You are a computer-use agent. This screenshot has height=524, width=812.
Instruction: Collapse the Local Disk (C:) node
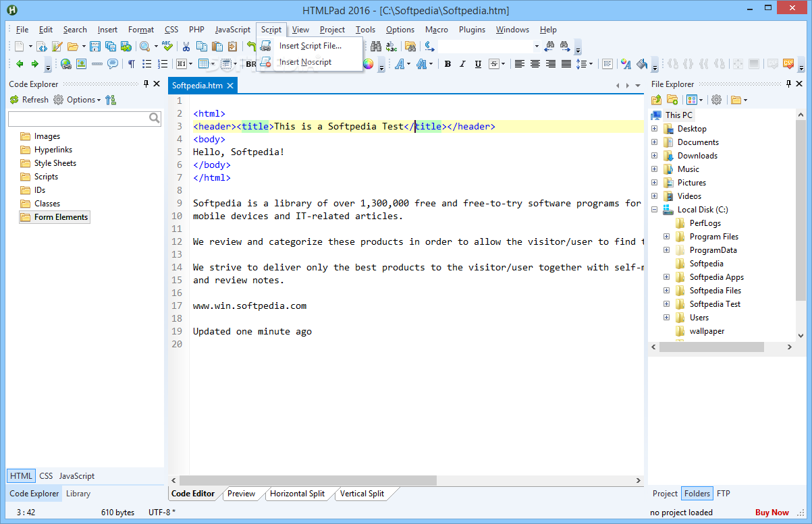[654, 210]
